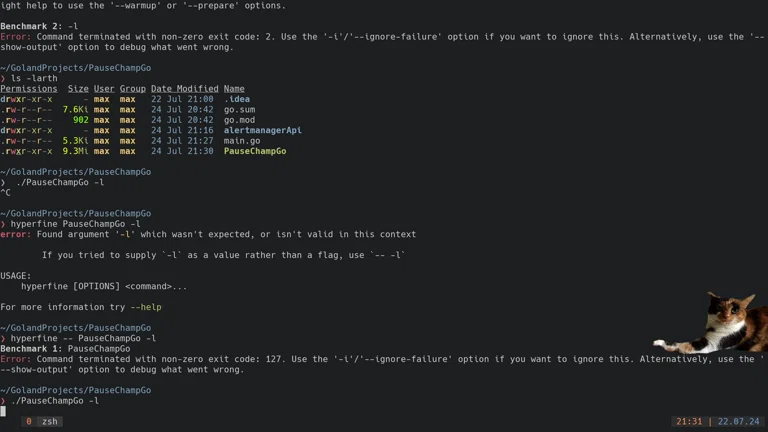Click the Size column header
Screen dimensions: 768x432
(78, 89)
